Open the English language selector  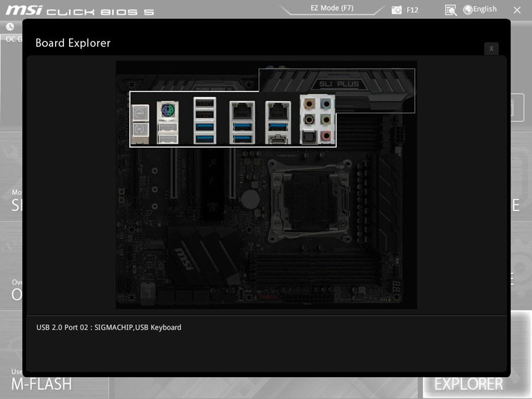(x=480, y=9)
